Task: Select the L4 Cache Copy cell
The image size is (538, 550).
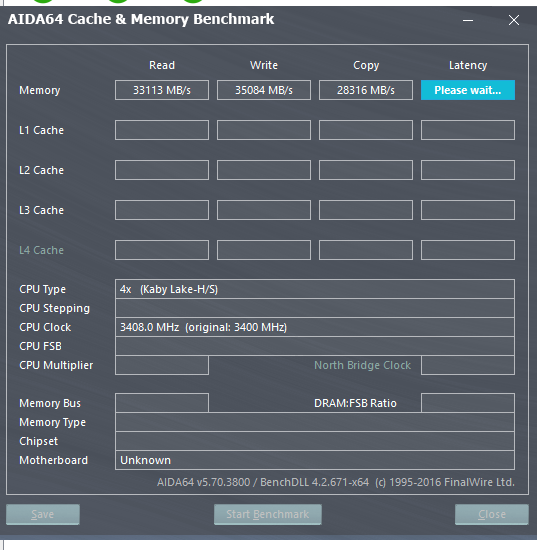Action: [366, 250]
